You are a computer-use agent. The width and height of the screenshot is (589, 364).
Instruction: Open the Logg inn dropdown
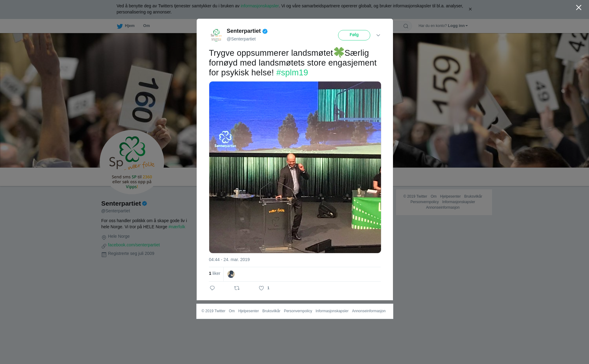coord(457,26)
